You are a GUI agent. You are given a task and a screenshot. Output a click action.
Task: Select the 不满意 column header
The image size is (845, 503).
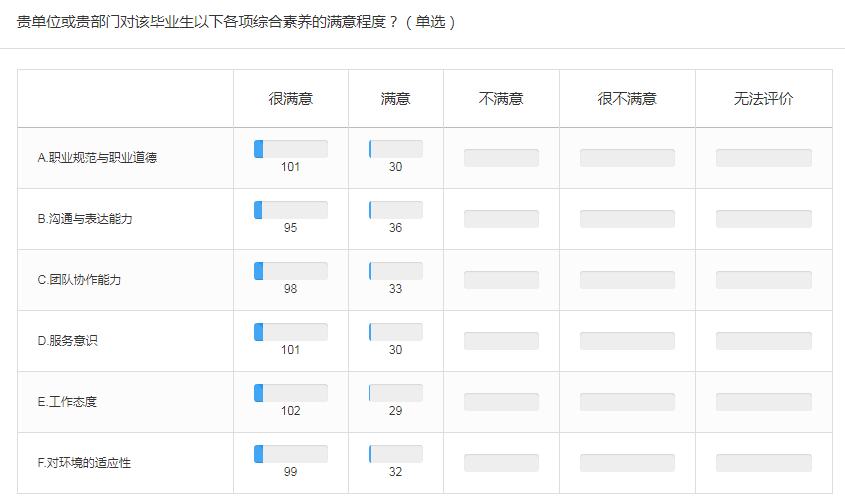501,99
